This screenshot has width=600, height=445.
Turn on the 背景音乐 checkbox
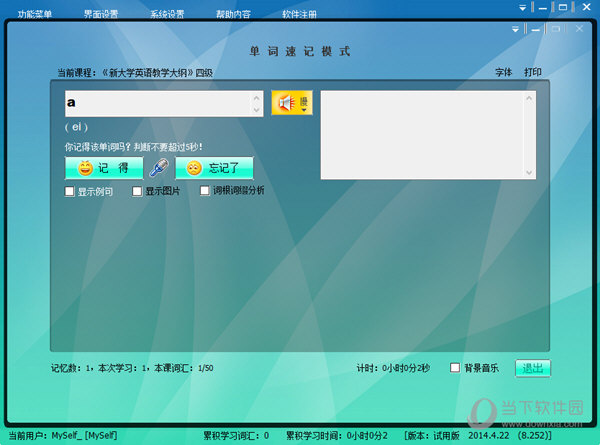[455, 368]
